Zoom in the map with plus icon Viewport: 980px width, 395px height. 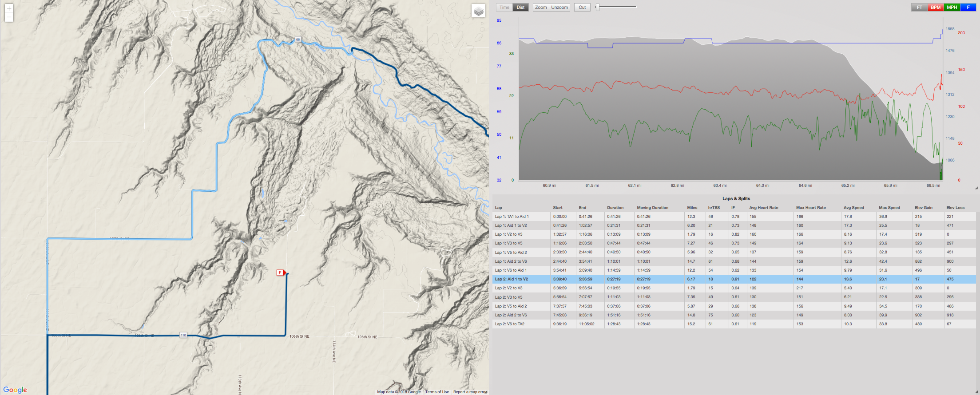9,8
